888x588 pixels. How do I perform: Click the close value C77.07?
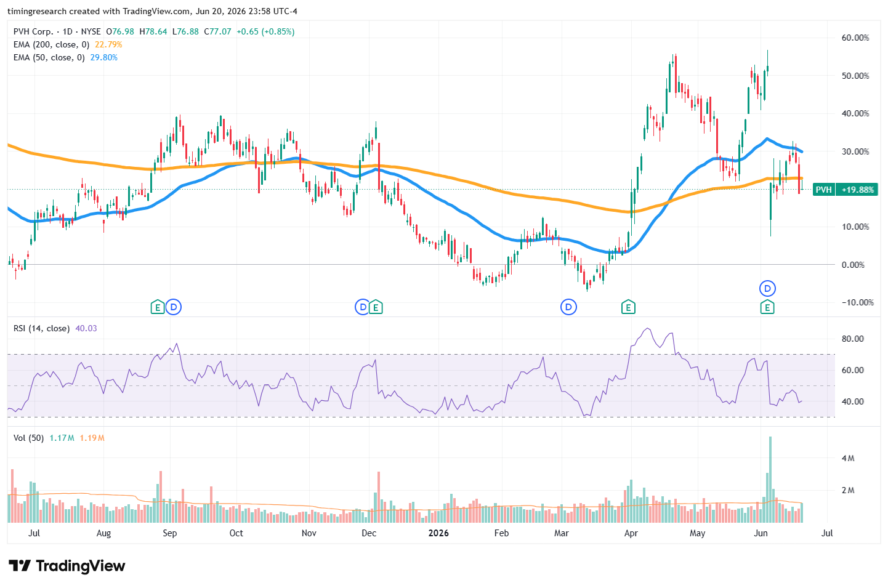click(217, 31)
